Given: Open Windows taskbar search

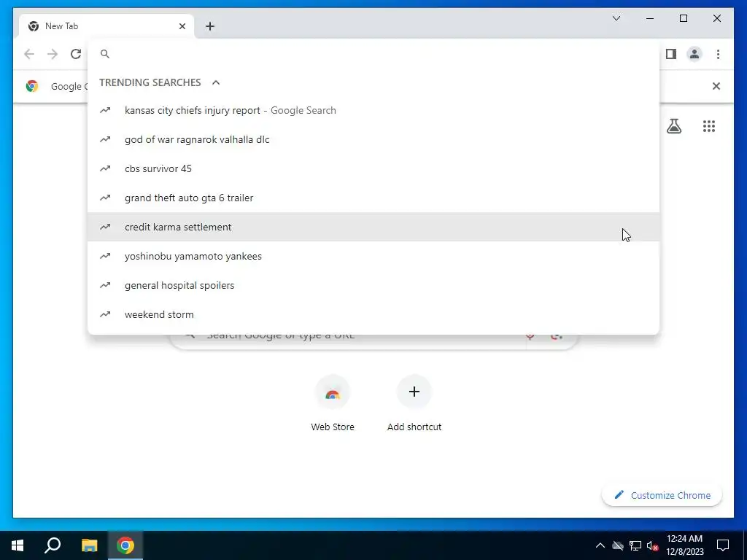Looking at the screenshot, I should pos(53,545).
